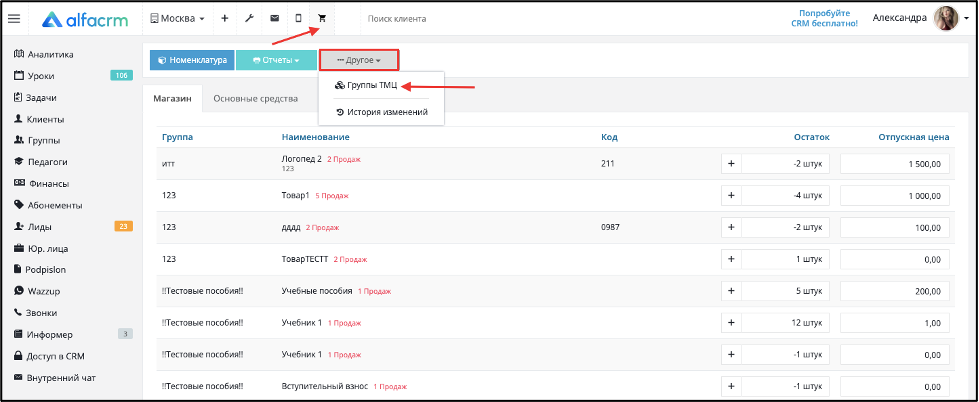Click the -4 штук stock field
This screenshot has height=402, width=979.
pos(786,195)
